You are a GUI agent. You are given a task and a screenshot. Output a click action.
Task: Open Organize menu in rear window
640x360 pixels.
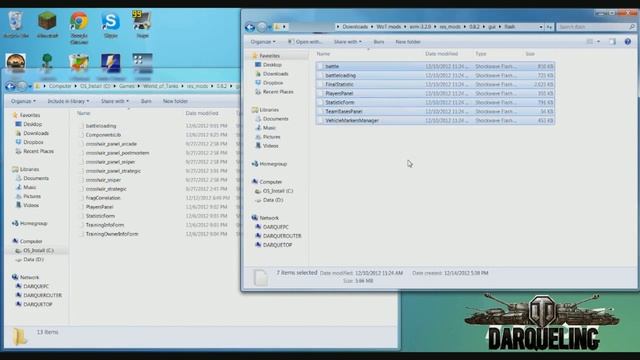tap(23, 101)
